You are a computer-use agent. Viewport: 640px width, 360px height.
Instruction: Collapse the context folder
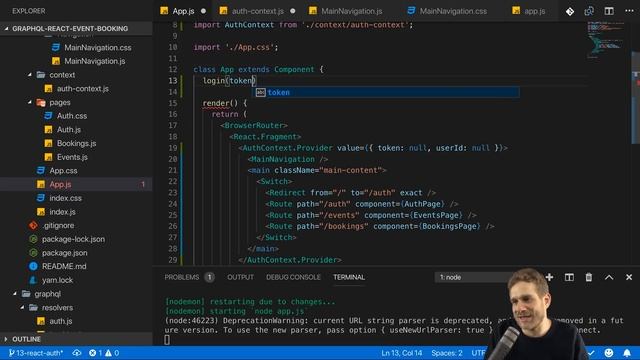(62, 75)
